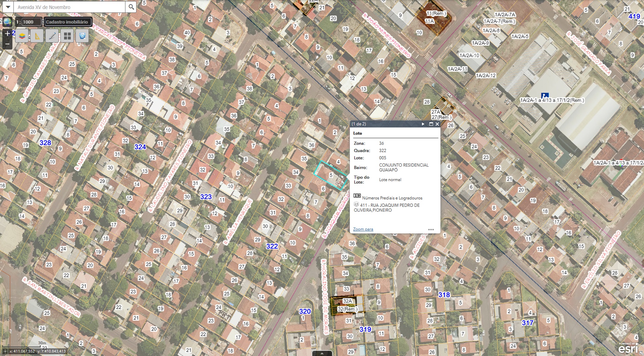Image resolution: width=644 pixels, height=356 pixels.
Task: Click the Zoom para link
Action: (x=363, y=229)
